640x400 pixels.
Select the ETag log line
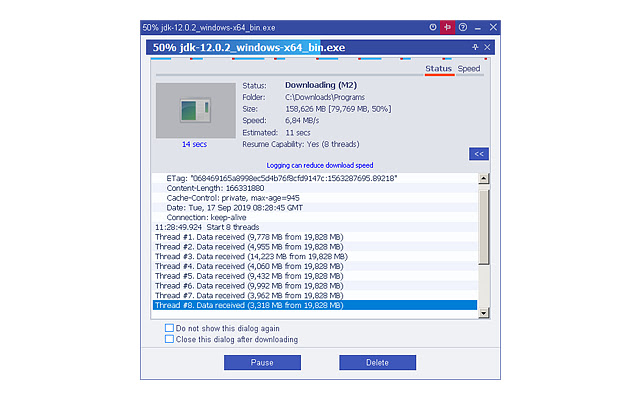(x=315, y=178)
